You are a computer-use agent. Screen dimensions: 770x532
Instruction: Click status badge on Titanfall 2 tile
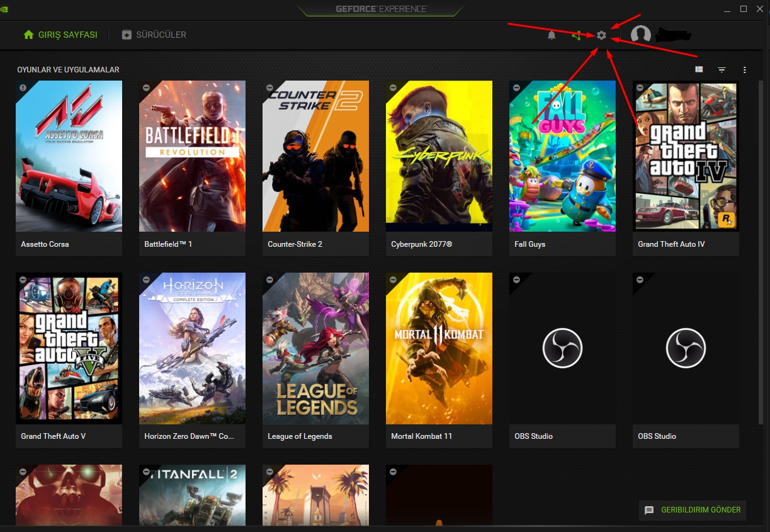pos(146,472)
